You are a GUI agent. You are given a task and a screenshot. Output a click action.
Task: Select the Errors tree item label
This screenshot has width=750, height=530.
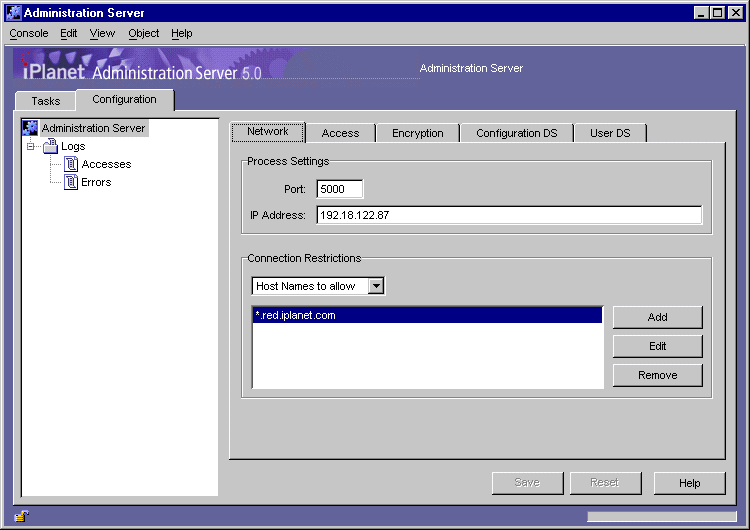click(96, 182)
